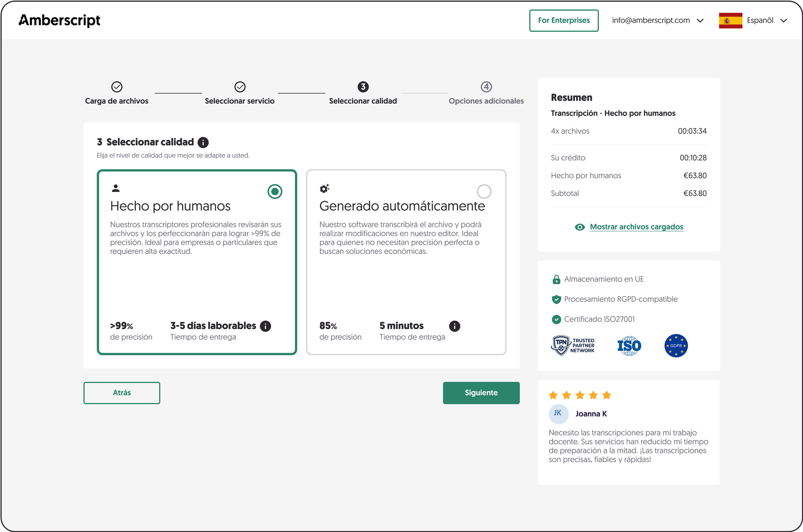Click the Atrás button
The width and height of the screenshot is (803, 532).
(122, 393)
